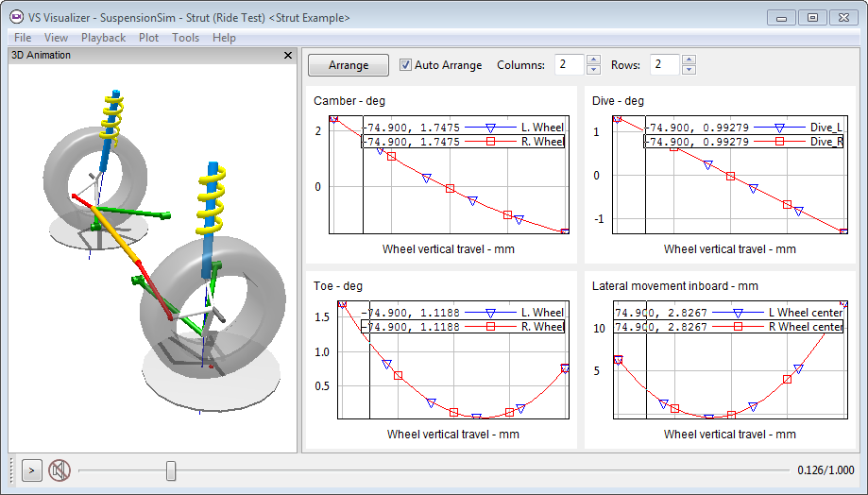868x495 pixels.
Task: Click inside the Columns number field
Action: (x=570, y=65)
